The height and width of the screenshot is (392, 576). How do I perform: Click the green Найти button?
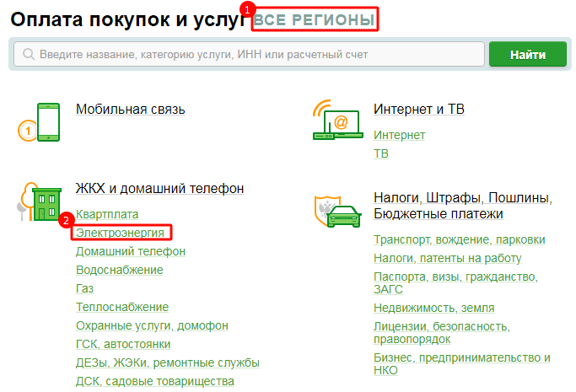pyautogui.click(x=528, y=54)
